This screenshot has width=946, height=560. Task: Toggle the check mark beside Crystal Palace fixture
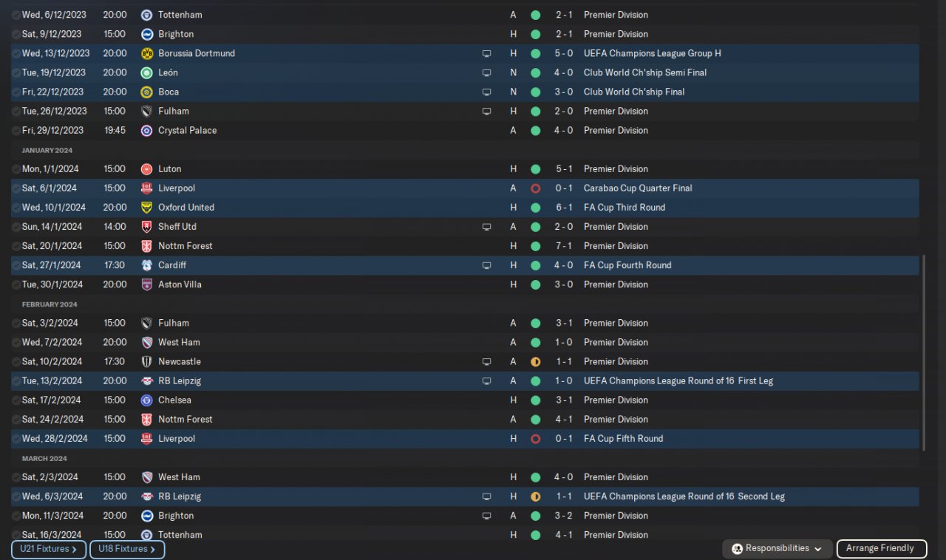[x=16, y=131]
